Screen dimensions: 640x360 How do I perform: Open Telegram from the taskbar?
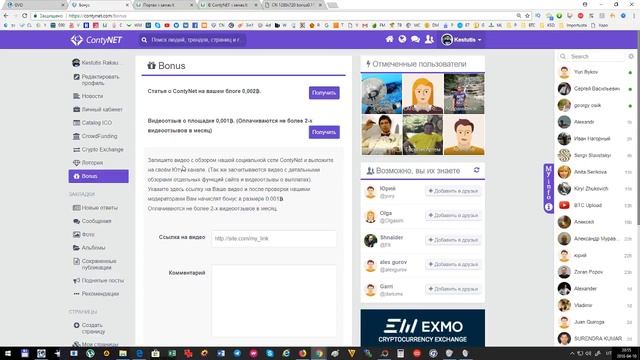click(237, 353)
